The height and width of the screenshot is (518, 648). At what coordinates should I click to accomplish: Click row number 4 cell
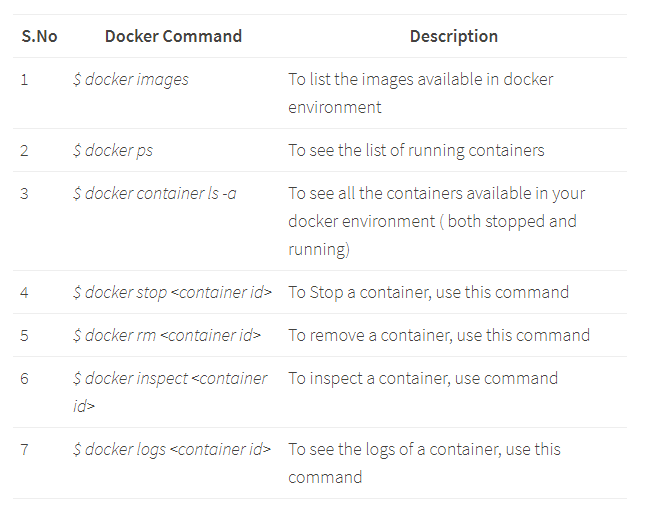point(24,292)
